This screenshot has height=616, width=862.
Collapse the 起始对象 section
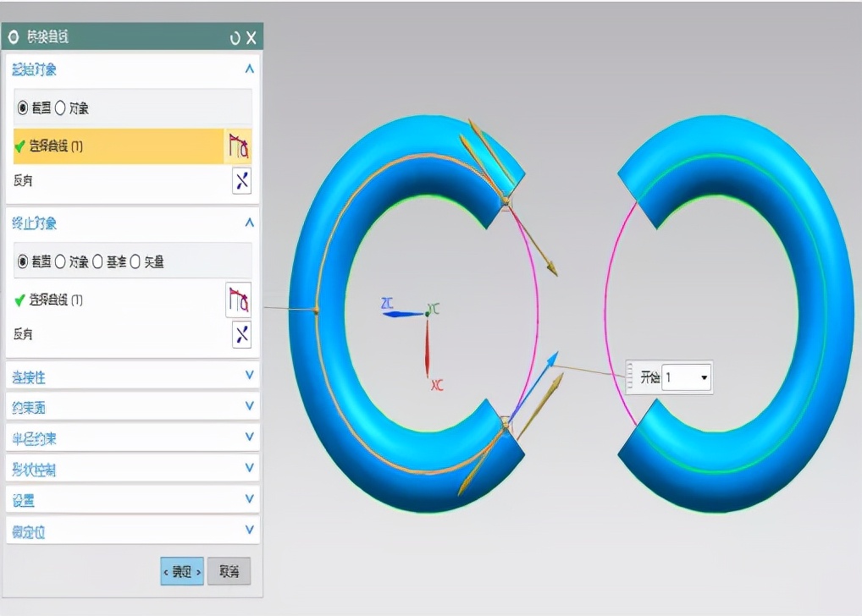coord(249,69)
